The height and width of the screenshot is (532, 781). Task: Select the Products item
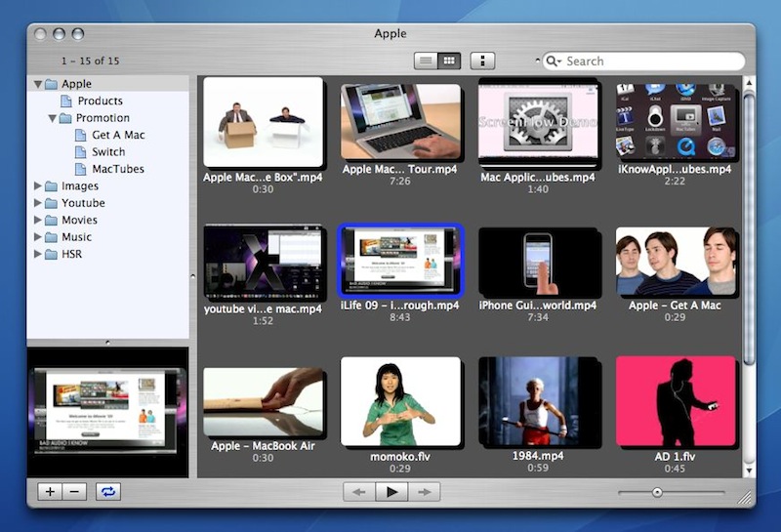[x=100, y=101]
